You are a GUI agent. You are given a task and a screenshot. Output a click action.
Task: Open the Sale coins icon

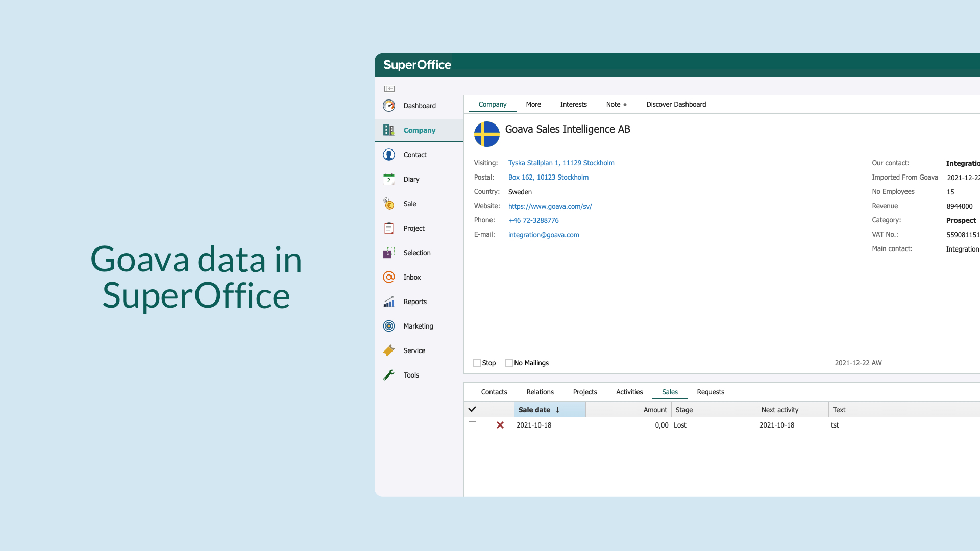point(389,204)
